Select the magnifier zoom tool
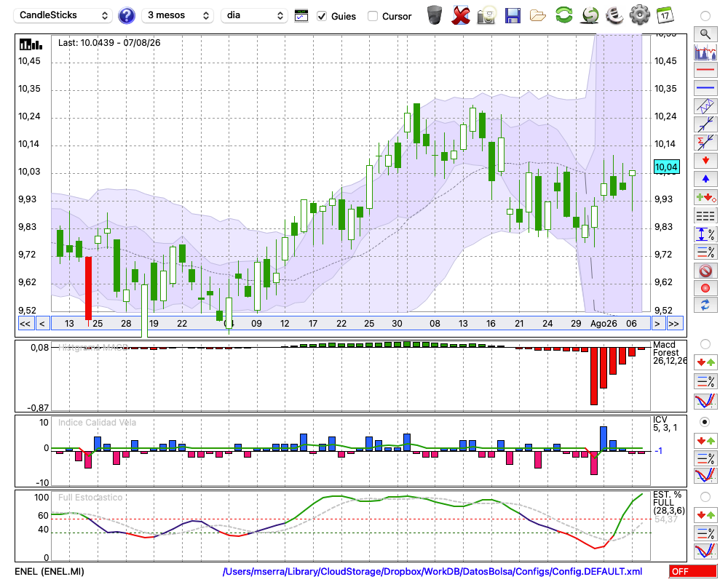The height and width of the screenshot is (582, 728). click(705, 34)
